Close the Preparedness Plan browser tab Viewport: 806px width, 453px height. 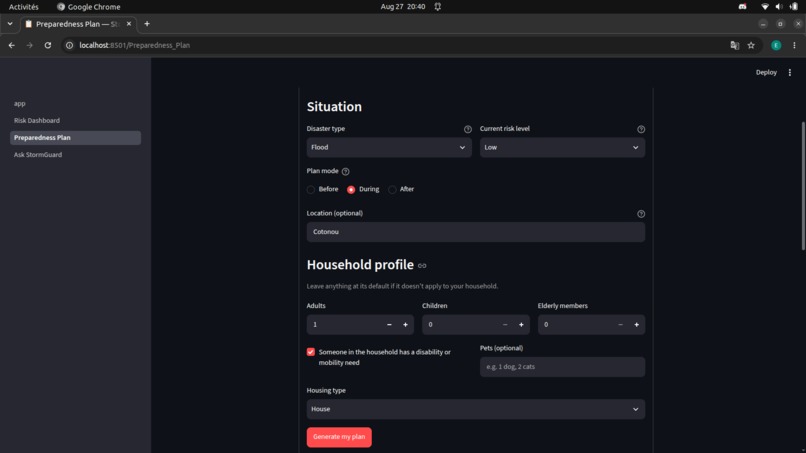(129, 24)
